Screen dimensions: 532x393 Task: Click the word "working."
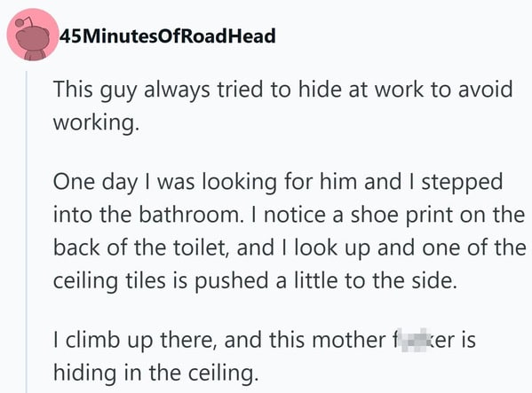click(x=96, y=122)
